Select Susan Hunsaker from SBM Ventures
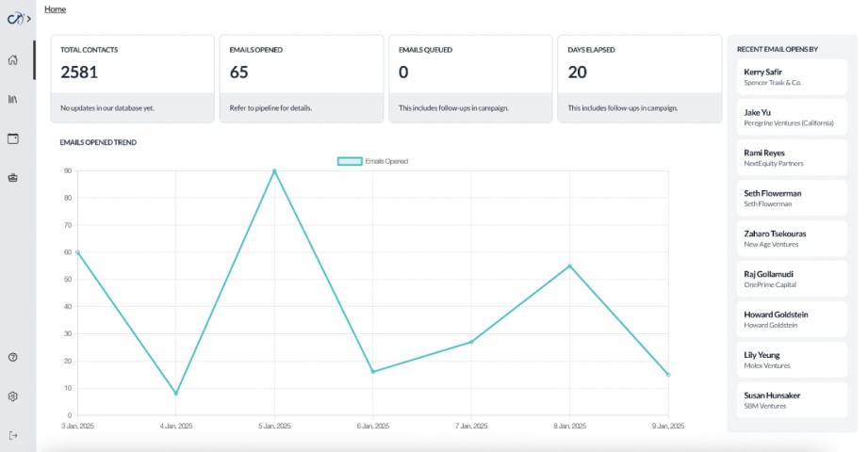 (x=792, y=400)
